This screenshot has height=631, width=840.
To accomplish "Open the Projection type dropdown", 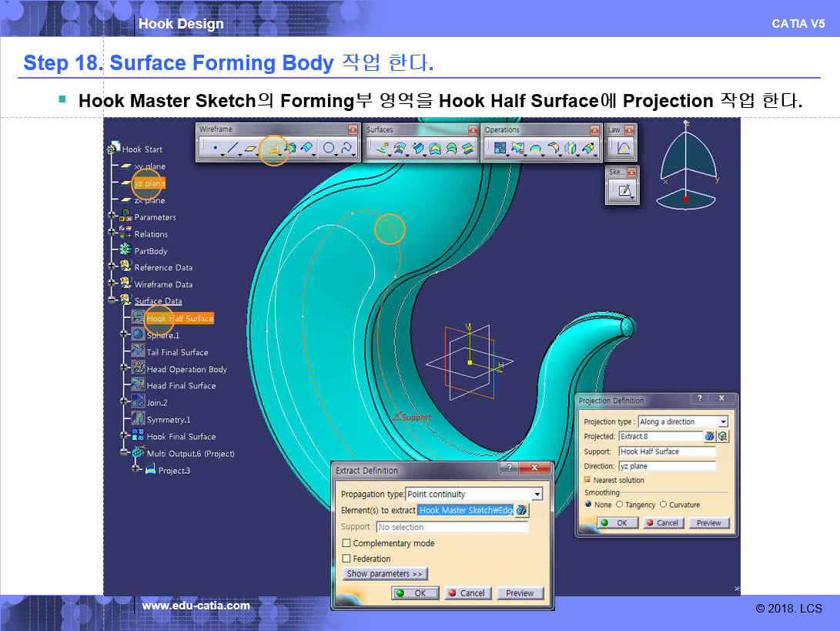I will click(722, 422).
